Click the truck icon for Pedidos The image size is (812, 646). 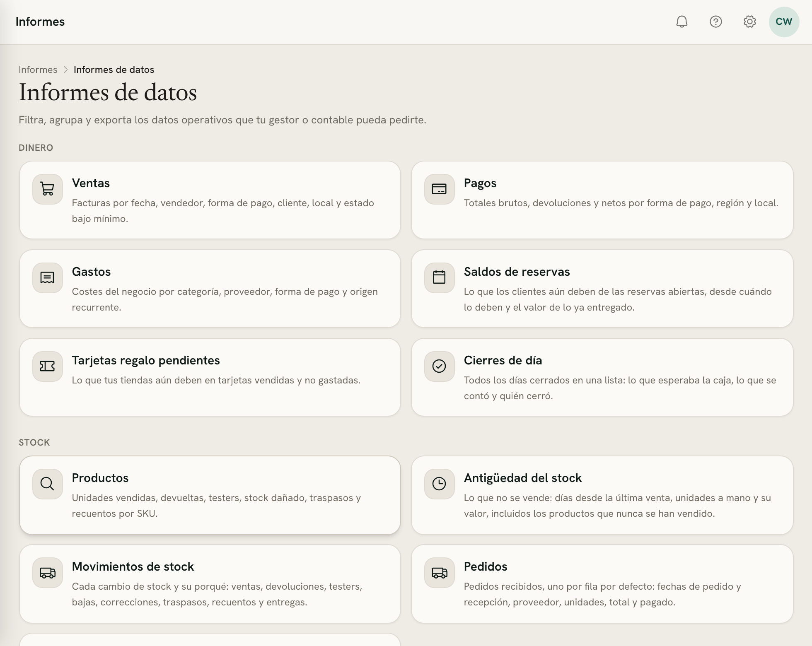click(x=439, y=573)
